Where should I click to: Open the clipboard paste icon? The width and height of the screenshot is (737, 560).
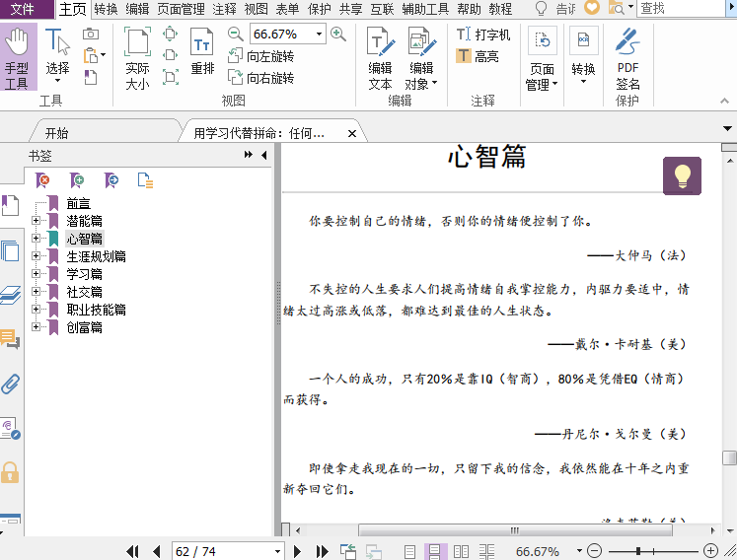[x=91, y=55]
